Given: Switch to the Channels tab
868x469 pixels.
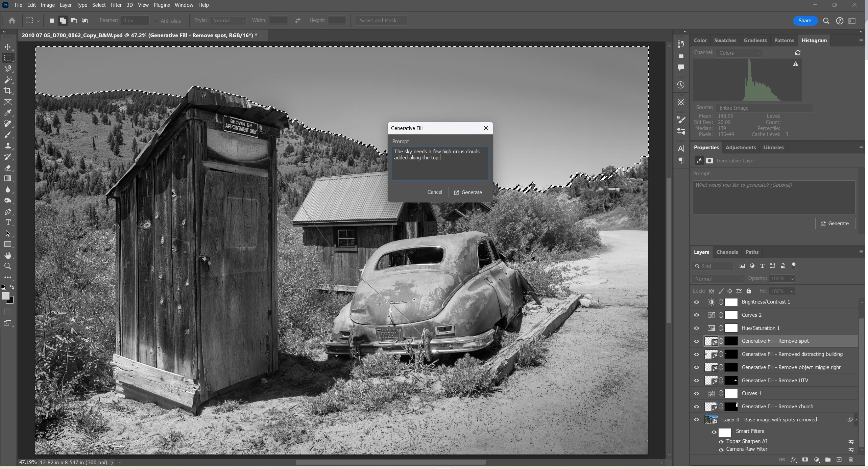Looking at the screenshot, I should [x=727, y=252].
